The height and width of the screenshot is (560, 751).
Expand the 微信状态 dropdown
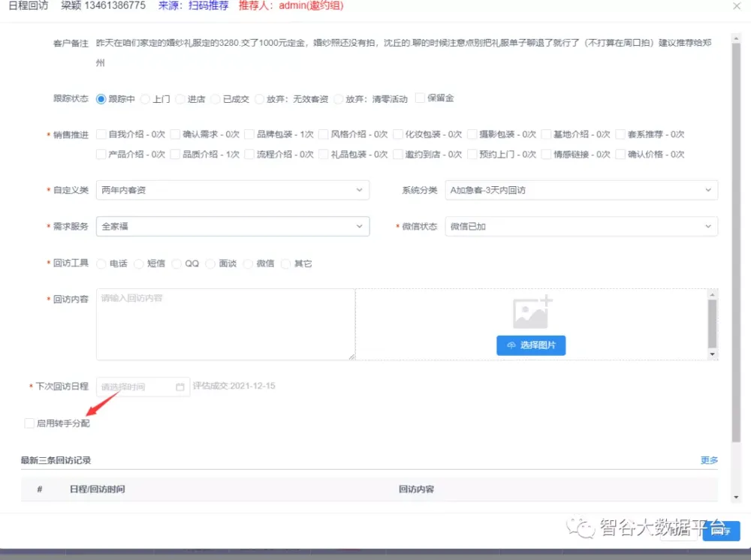581,226
